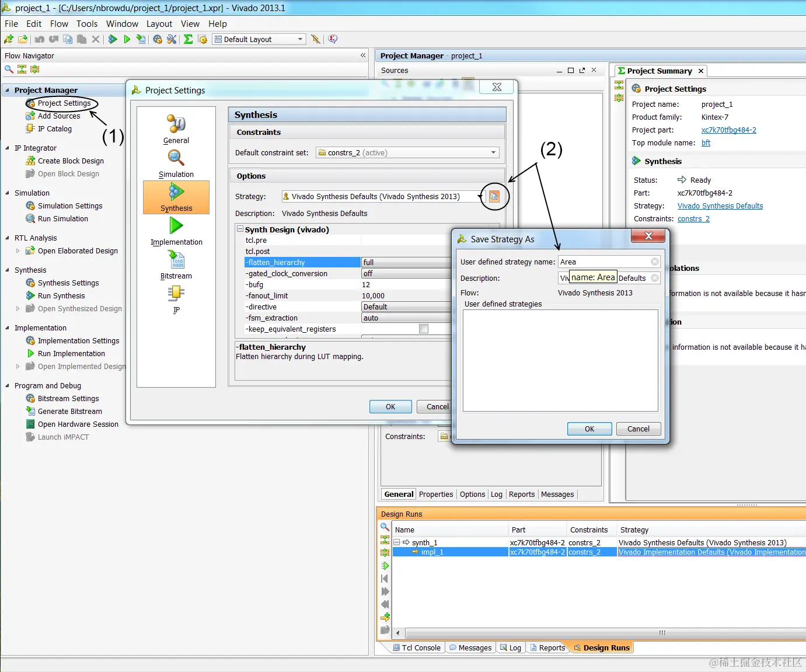806x672 pixels.
Task: Open the Vivado Synthesis Defaults strategy link
Action: pos(720,206)
